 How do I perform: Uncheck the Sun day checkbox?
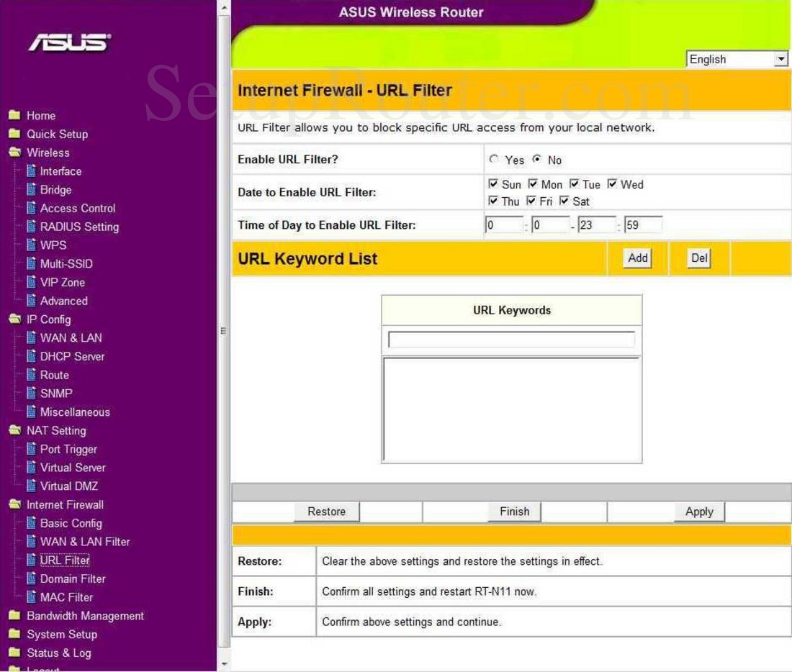[x=493, y=185]
